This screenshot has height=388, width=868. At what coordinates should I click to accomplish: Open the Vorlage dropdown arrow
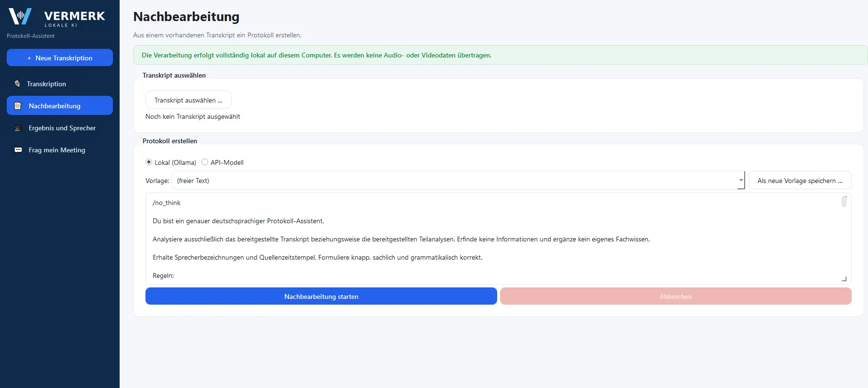pos(741,181)
